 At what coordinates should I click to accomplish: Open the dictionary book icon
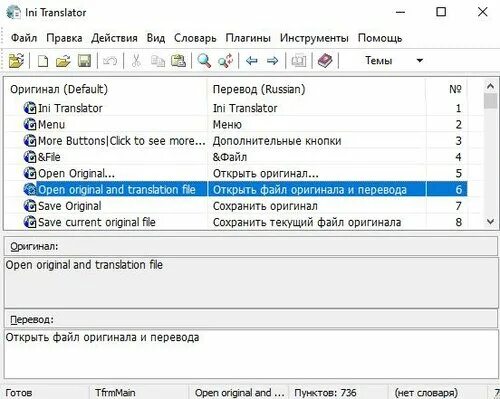click(325, 61)
